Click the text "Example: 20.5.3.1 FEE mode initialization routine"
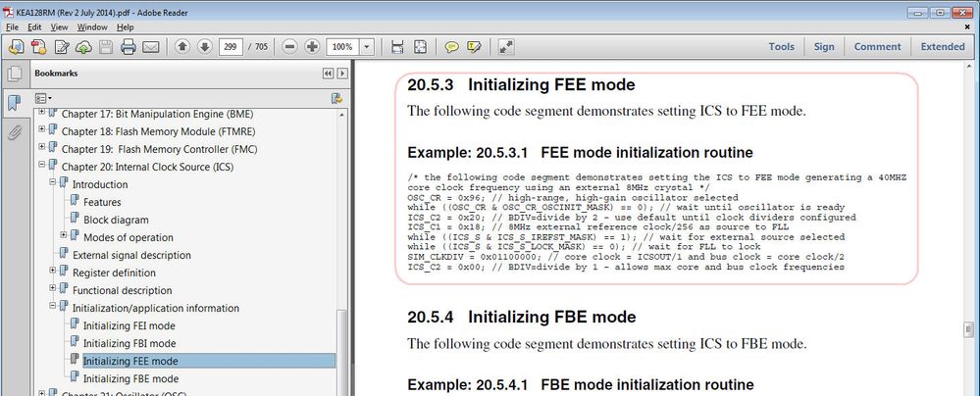The width and height of the screenshot is (980, 396). pos(580,152)
